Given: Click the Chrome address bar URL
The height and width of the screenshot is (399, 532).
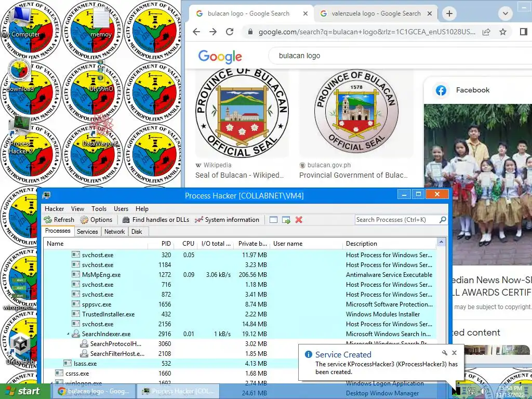Looking at the screenshot, I should pos(367,32).
